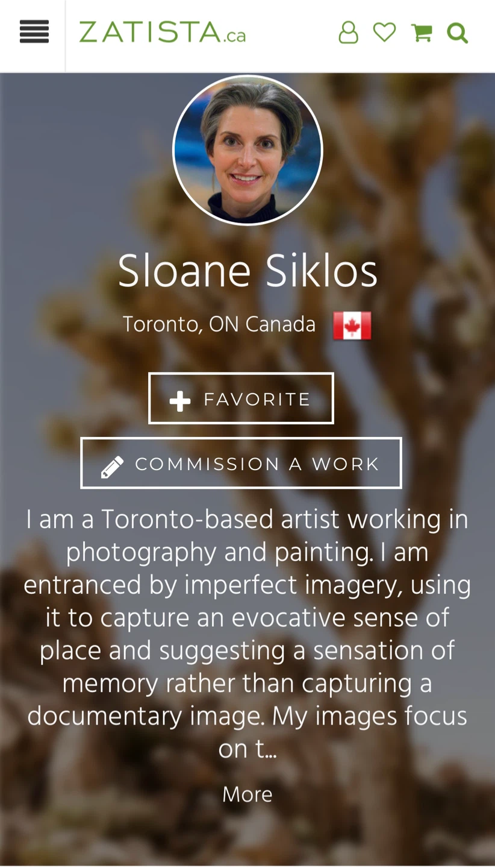Open the heart favorites list icon

384,31
